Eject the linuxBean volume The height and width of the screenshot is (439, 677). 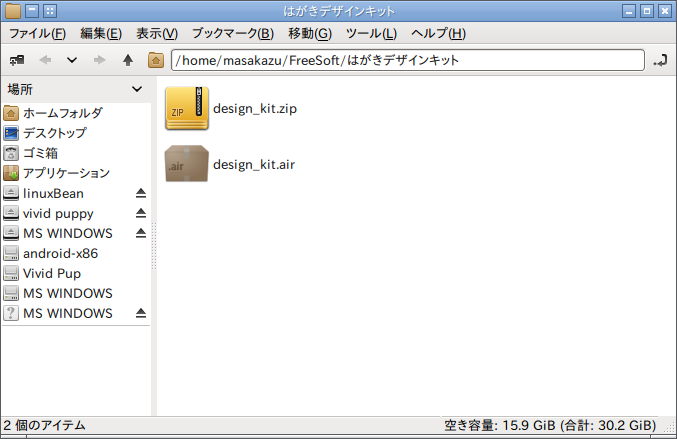(x=141, y=193)
